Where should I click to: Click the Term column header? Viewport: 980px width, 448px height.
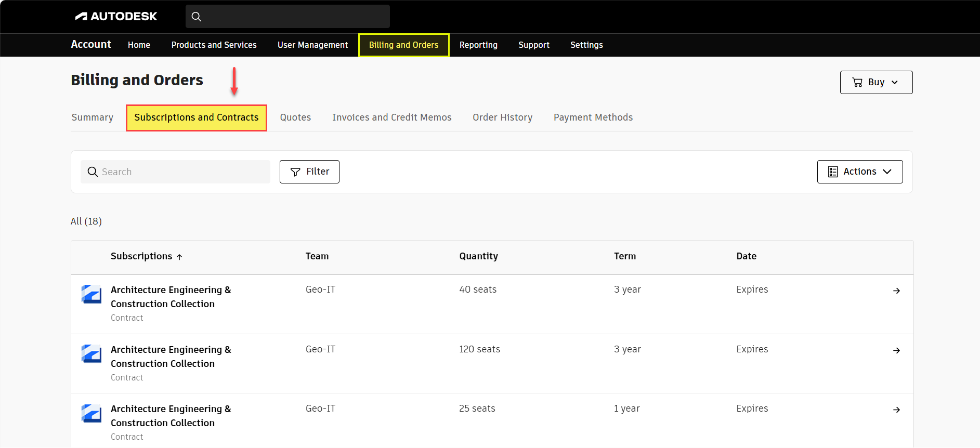(625, 256)
